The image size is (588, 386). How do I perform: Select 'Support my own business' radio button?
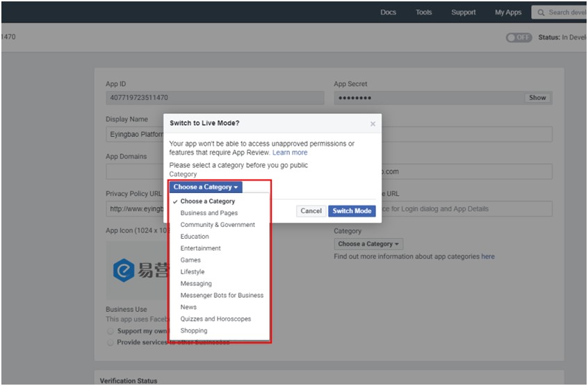(x=111, y=331)
